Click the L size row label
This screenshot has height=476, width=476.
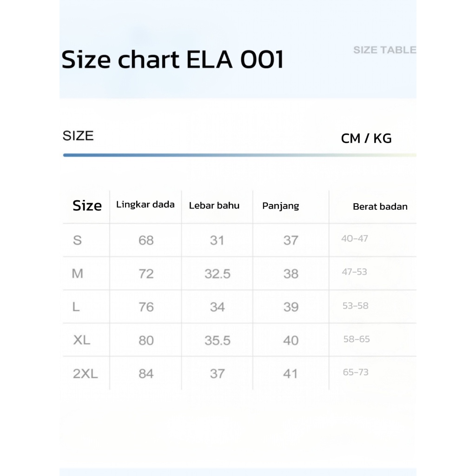pos(76,307)
